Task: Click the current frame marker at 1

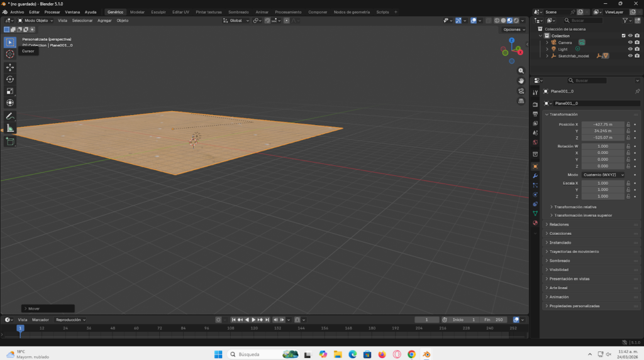Action: (20, 328)
